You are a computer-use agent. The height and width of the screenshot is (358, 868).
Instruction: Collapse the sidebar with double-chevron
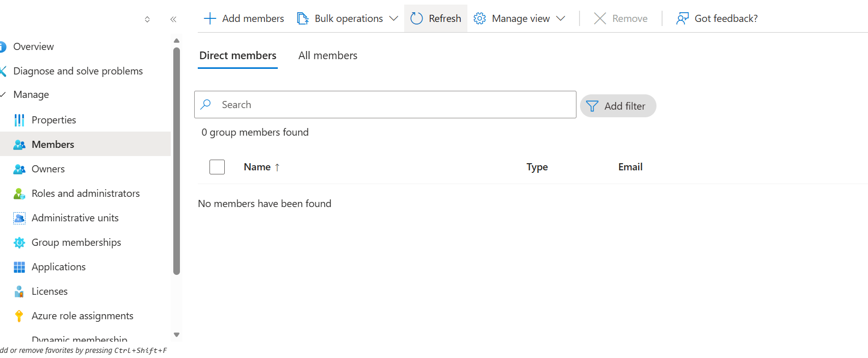[x=173, y=19]
